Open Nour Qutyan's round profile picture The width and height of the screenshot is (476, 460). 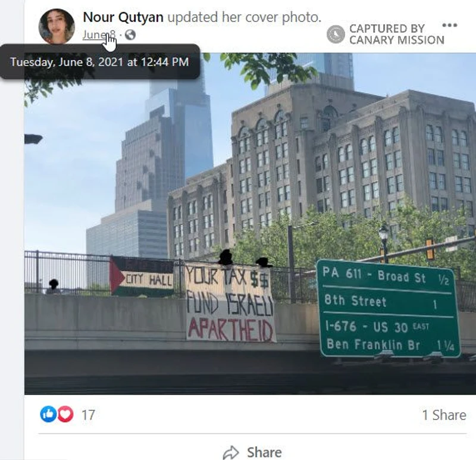point(57,26)
